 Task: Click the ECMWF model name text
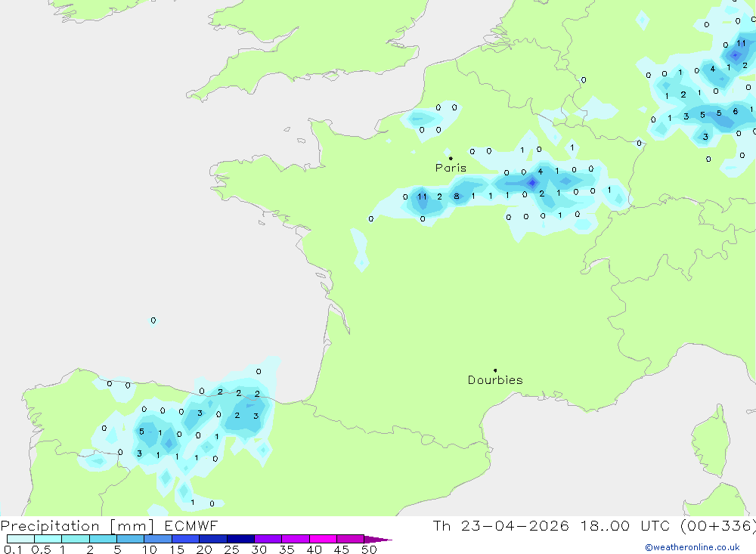click(x=191, y=526)
